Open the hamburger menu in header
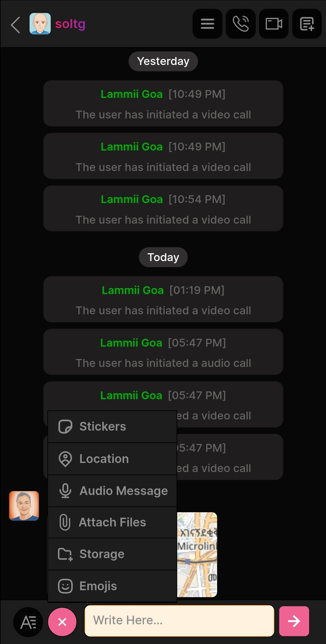The height and width of the screenshot is (644, 326). pos(207,24)
